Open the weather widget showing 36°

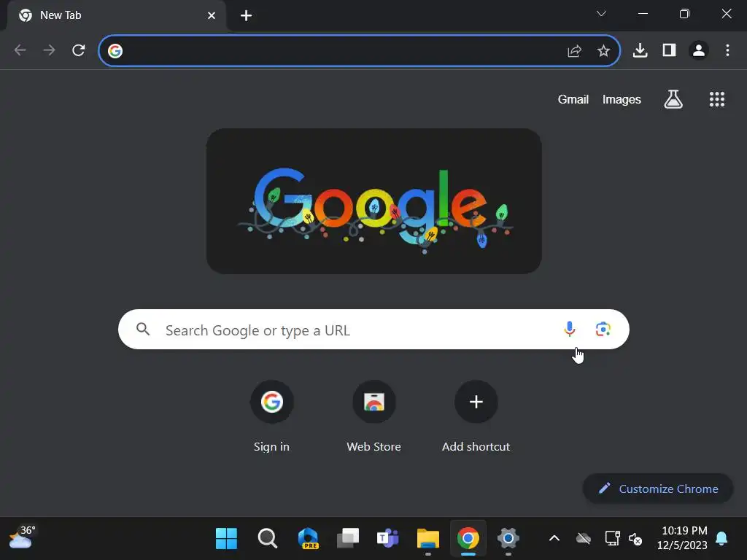(x=22, y=538)
